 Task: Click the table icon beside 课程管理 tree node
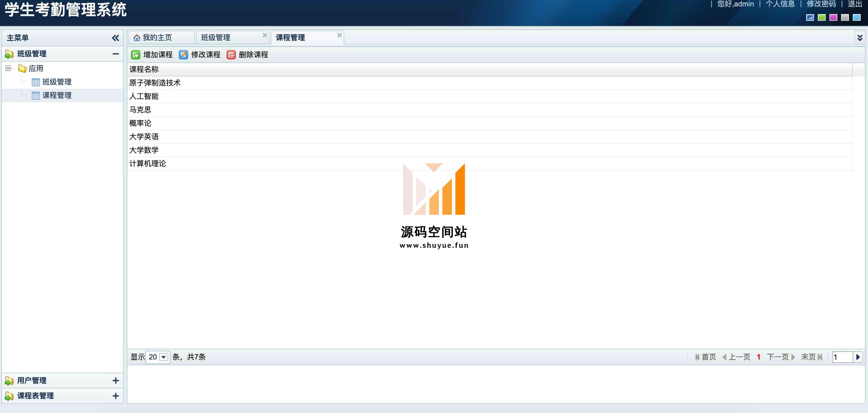36,95
